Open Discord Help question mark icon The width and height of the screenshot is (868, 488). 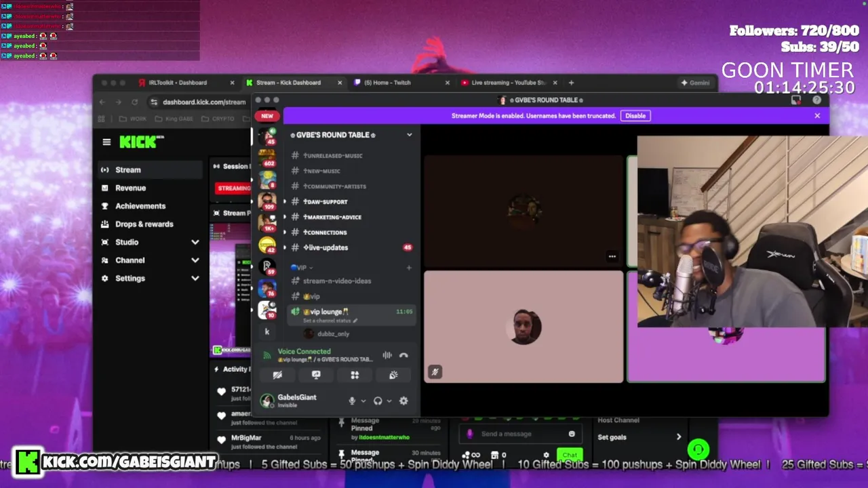coord(816,100)
